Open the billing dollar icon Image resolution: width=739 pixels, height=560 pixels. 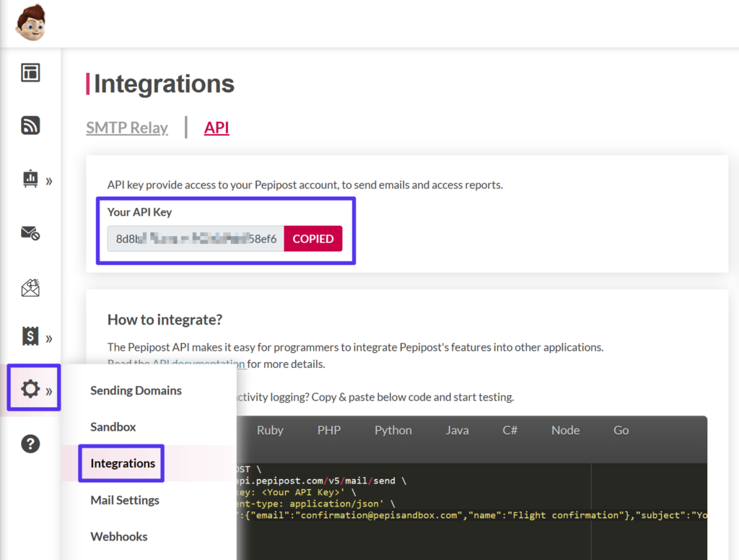pyautogui.click(x=30, y=336)
